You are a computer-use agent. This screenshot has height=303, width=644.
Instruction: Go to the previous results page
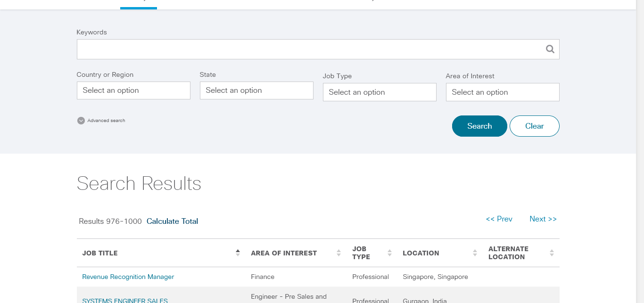499,219
